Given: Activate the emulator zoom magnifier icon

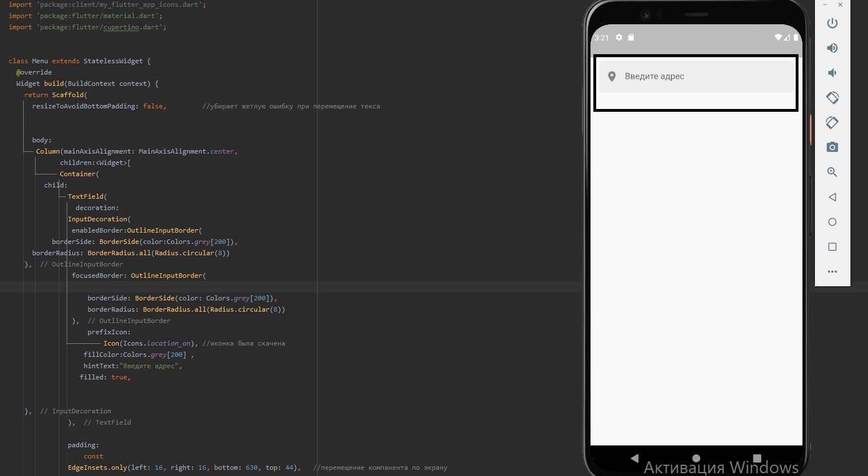Looking at the screenshot, I should [832, 172].
